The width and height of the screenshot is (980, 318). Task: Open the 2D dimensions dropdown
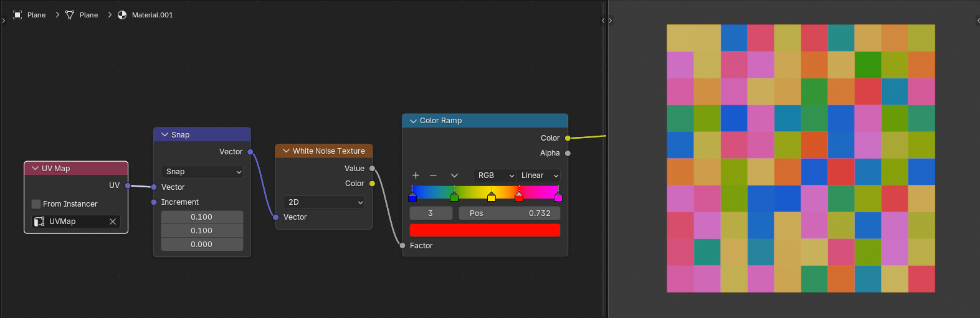click(324, 202)
